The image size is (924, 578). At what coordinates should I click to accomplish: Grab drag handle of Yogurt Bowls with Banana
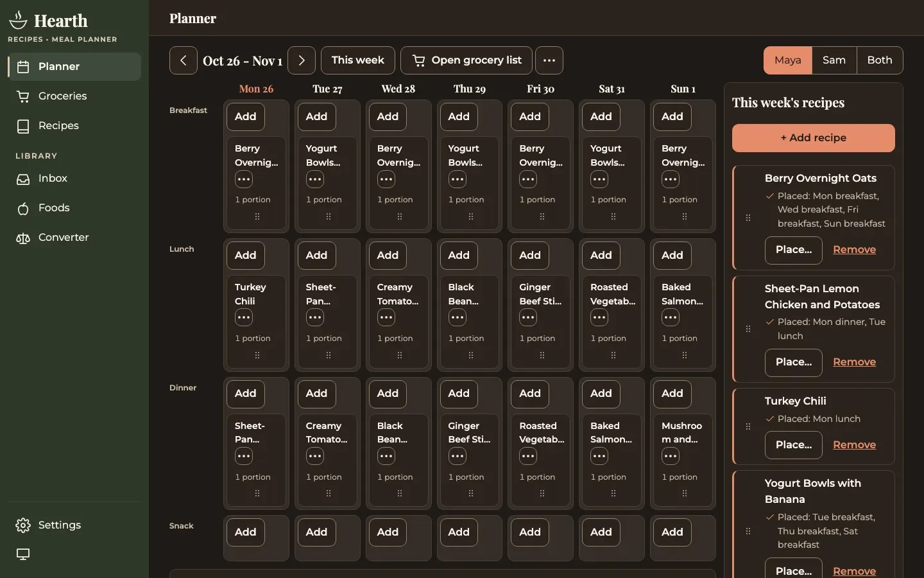748,531
